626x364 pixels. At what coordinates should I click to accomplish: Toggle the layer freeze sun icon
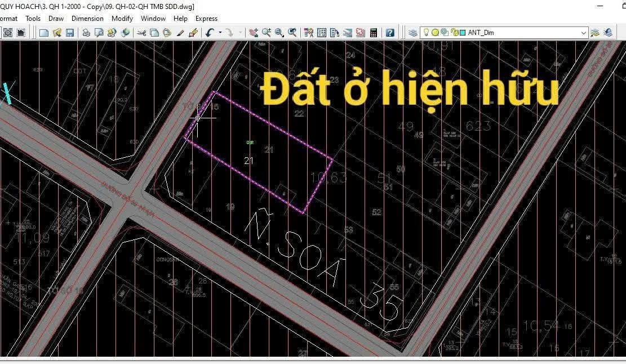coord(435,33)
